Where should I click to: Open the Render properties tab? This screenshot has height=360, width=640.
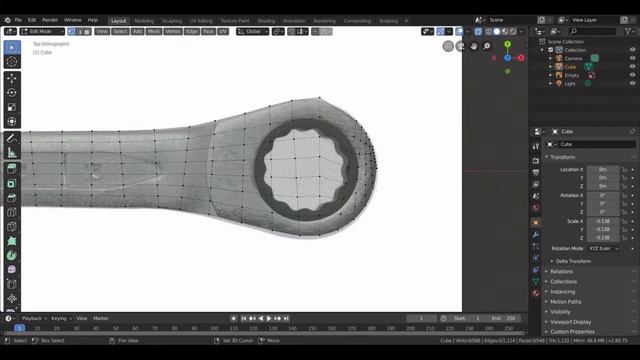pyautogui.click(x=536, y=161)
